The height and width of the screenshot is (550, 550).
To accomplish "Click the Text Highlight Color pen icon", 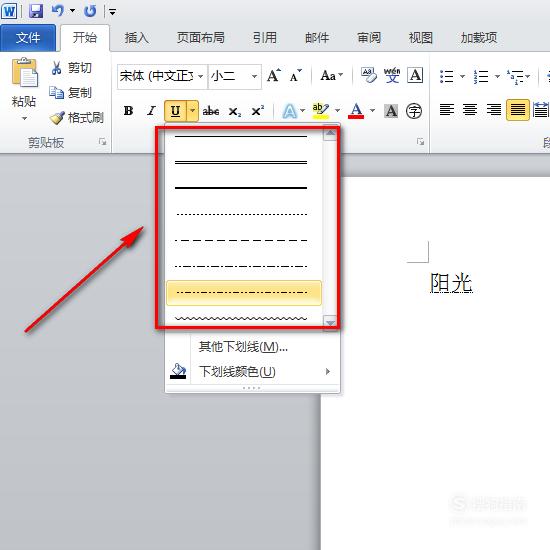I will [321, 110].
